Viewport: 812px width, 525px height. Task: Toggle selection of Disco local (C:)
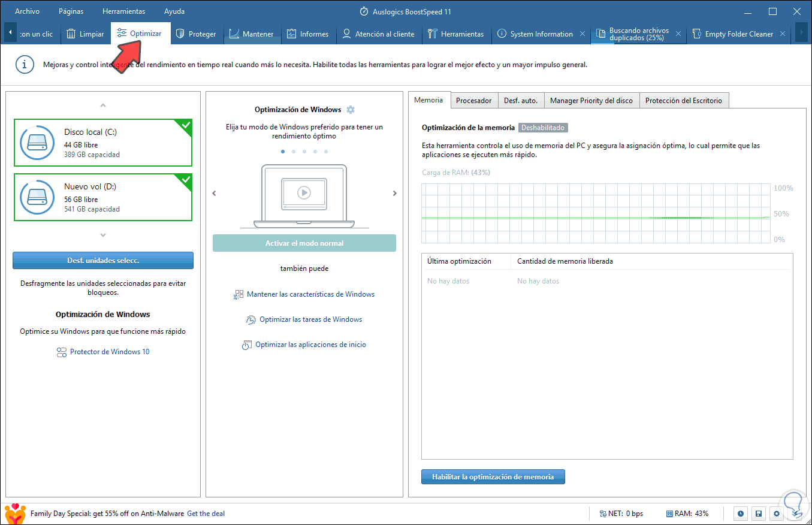click(x=103, y=142)
